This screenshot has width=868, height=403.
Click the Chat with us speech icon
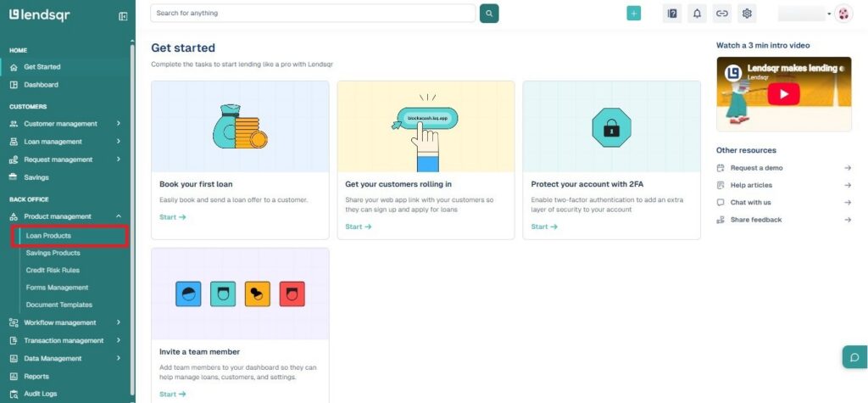click(x=721, y=202)
